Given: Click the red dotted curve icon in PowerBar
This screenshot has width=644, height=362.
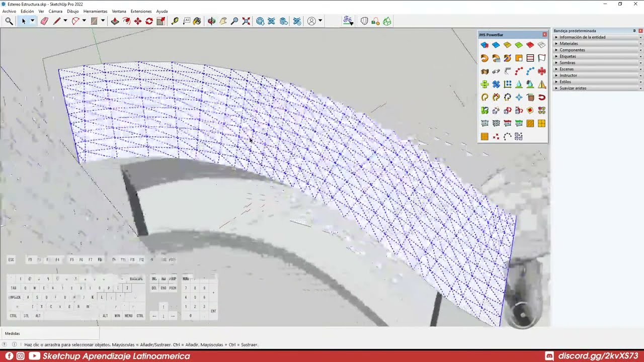Looking at the screenshot, I should (519, 71).
